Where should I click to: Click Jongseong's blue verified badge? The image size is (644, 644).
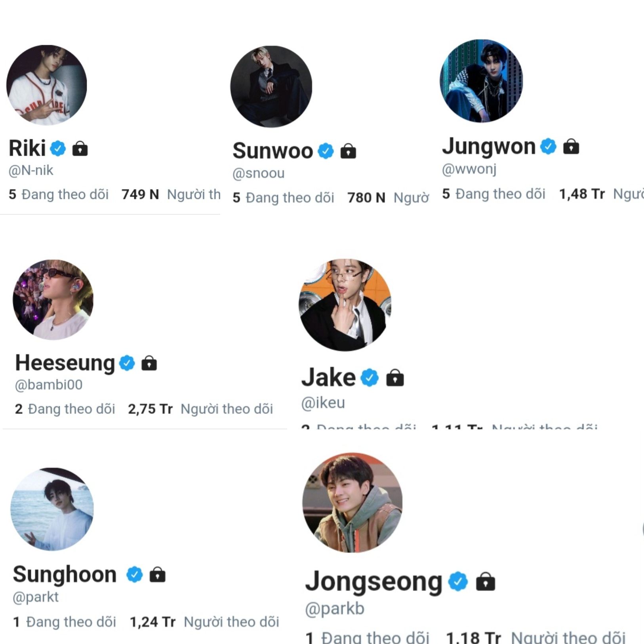pos(458,581)
